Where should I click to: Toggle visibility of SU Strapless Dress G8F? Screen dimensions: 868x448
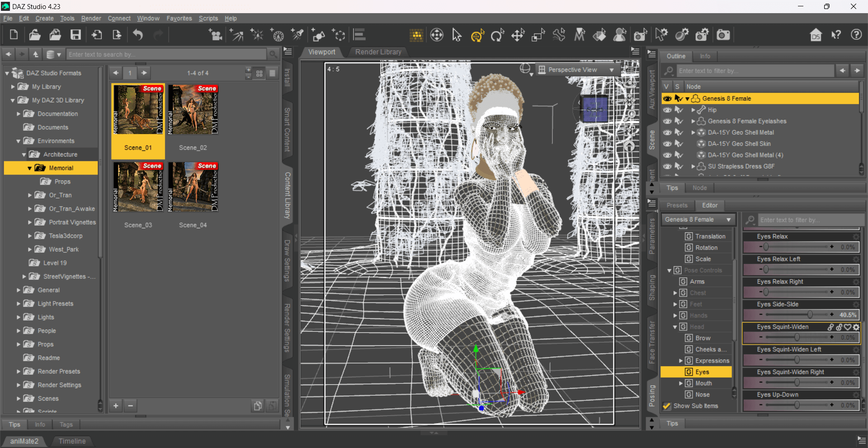pyautogui.click(x=667, y=166)
